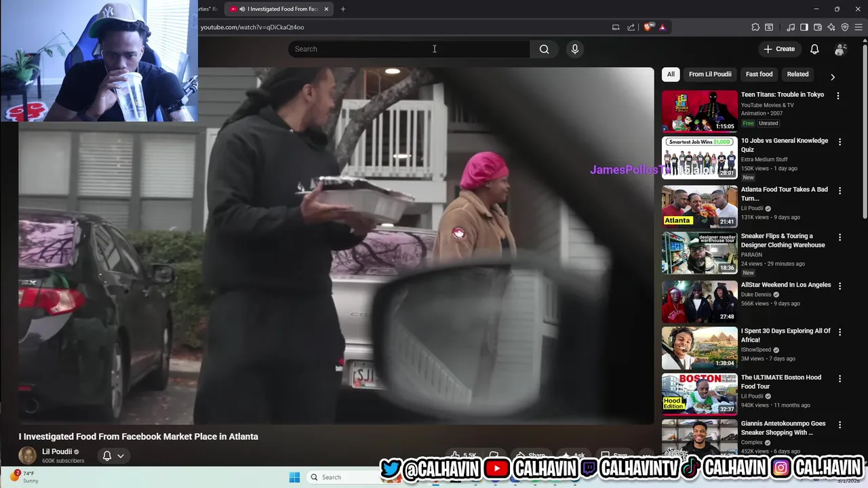The image size is (868, 488).
Task: Open options for Sneaker Flips video
Action: (840, 237)
